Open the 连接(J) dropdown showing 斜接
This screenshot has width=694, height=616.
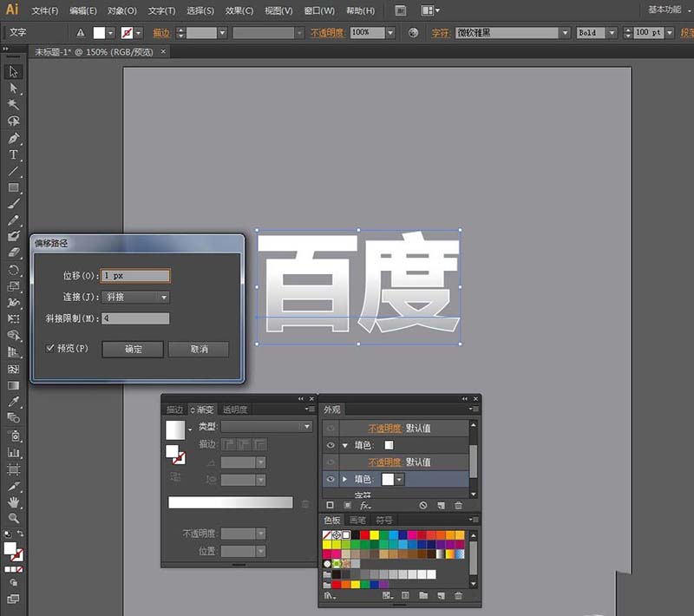(135, 297)
